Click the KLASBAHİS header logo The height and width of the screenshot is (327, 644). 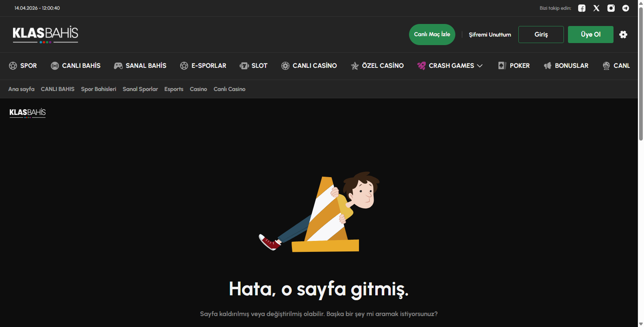point(46,35)
